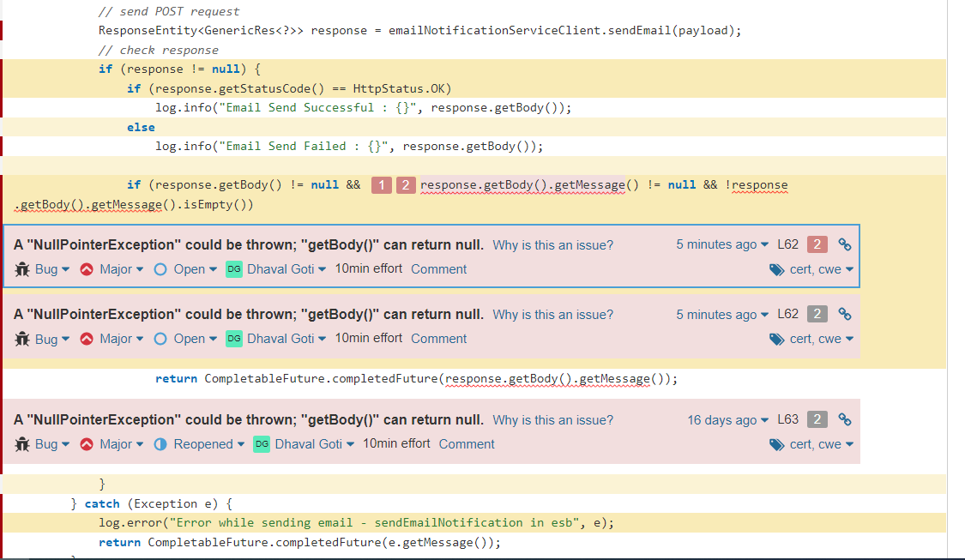This screenshot has height=560, width=965.
Task: Click 'Why is this an issue?' on selected issue
Action: [x=552, y=245]
